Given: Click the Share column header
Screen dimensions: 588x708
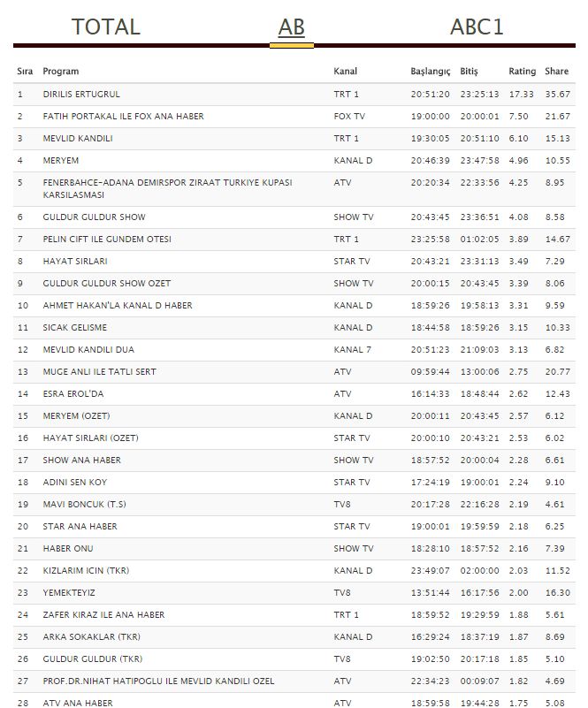Looking at the screenshot, I should point(557,71).
